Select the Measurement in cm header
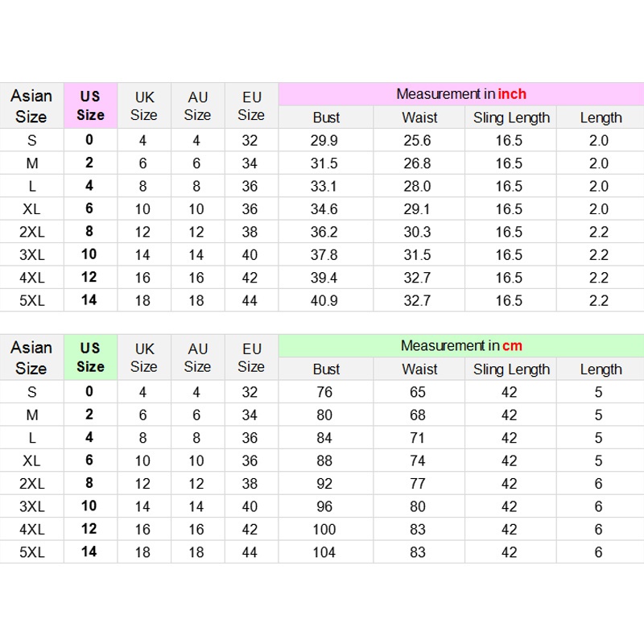The height and width of the screenshot is (644, 644). [x=460, y=346]
